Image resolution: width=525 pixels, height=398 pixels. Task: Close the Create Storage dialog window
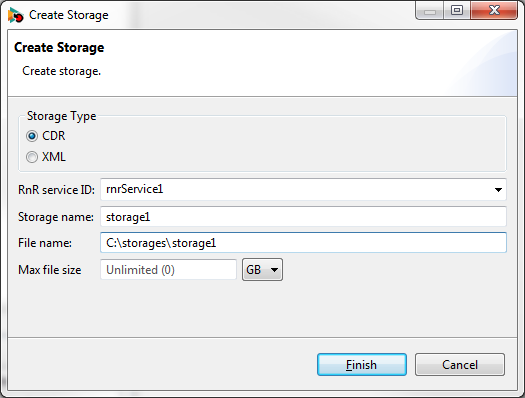494,10
